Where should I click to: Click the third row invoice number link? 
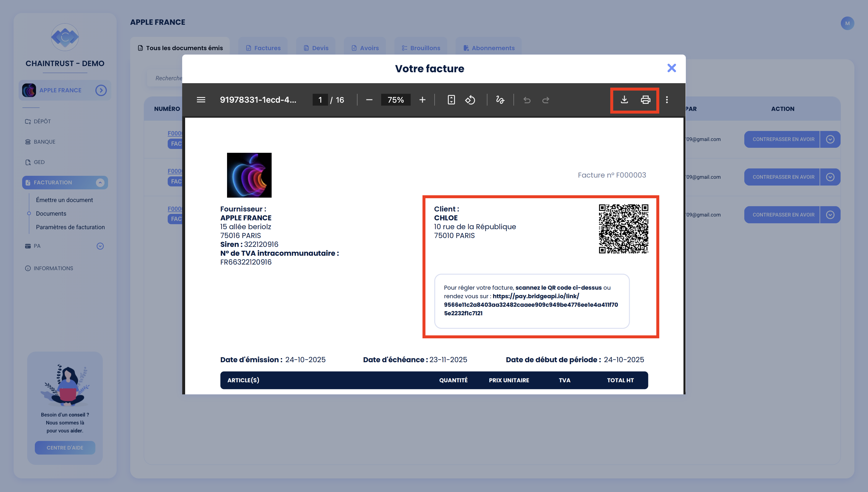(175, 209)
